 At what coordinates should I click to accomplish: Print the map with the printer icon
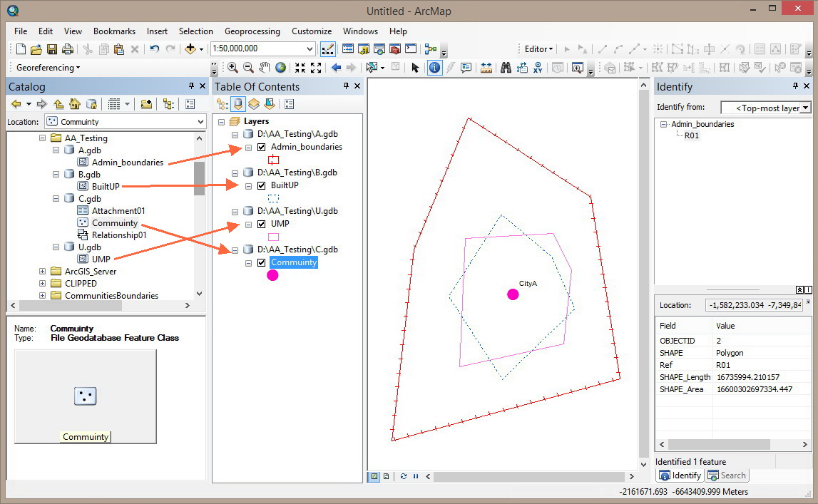point(67,49)
